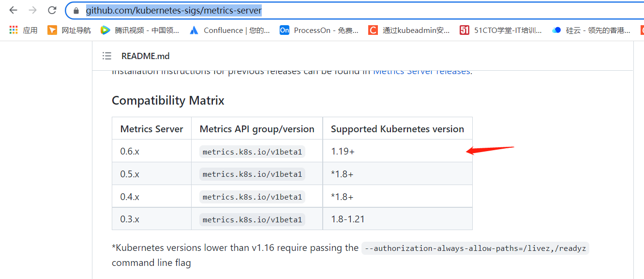Open the ProcessOn bookmark

coord(319,30)
